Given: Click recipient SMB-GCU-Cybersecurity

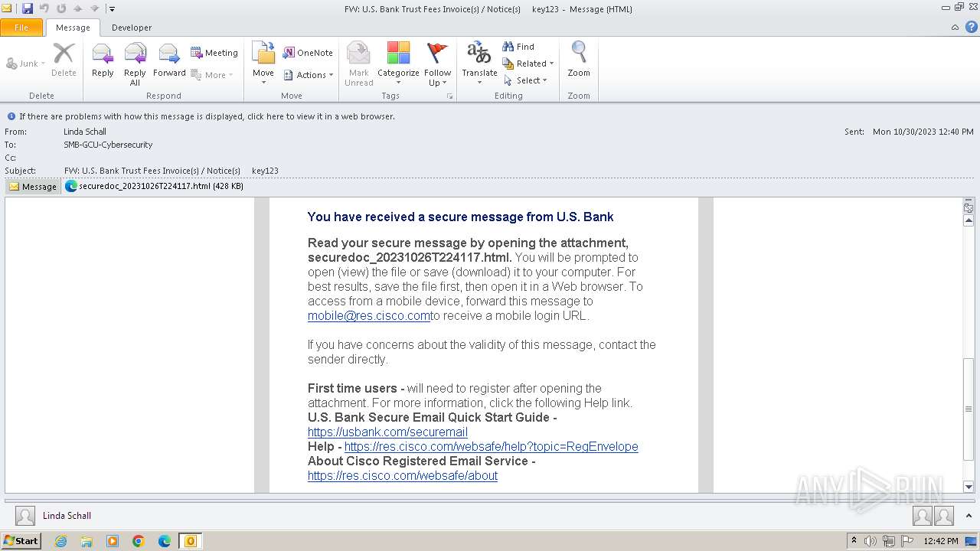Looking at the screenshot, I should point(108,145).
